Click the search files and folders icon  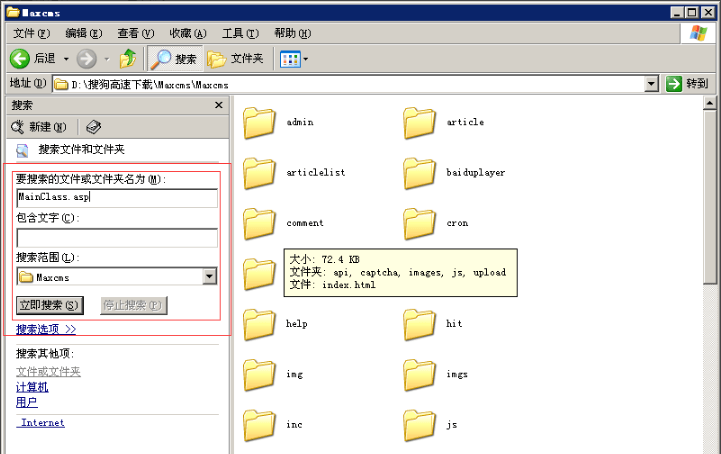(x=22, y=150)
